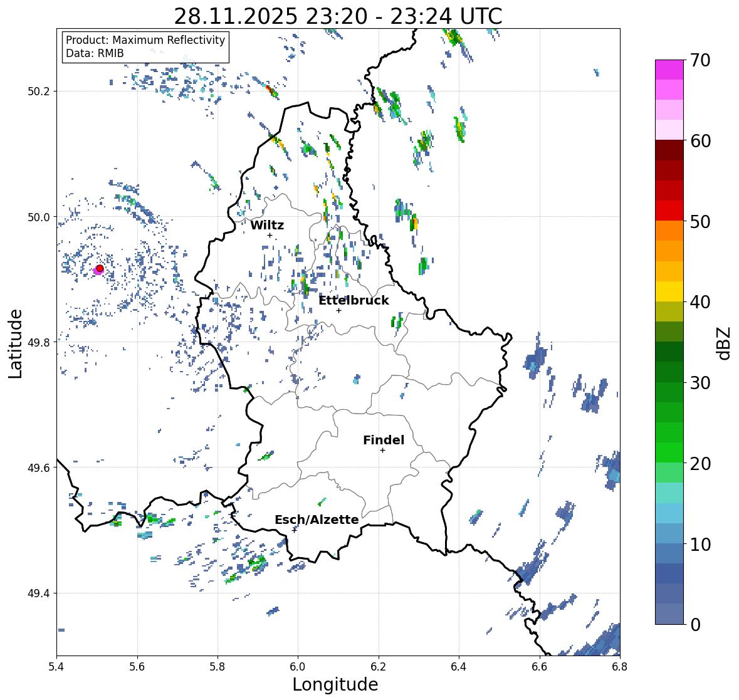Click the 'Product: Maximum Reflectivity' legend line
Image resolution: width=739 pixels, height=700 pixels.
(145, 40)
